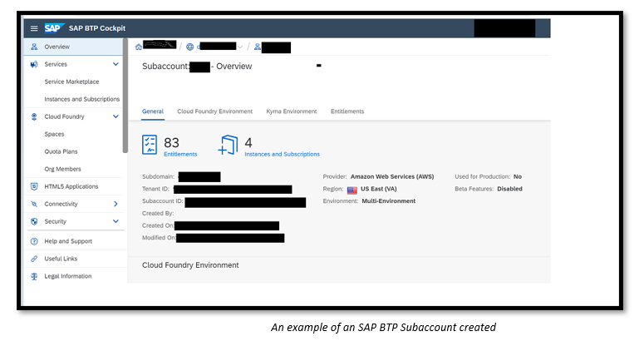Click the subaccount person icon in breadcrumb
Screen dimensions: 644x346
click(257, 47)
